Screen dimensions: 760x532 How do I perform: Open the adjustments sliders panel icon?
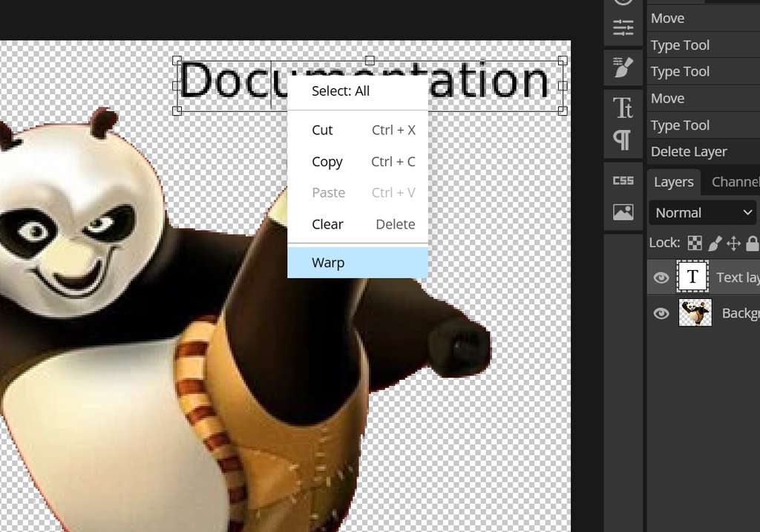coord(623,27)
